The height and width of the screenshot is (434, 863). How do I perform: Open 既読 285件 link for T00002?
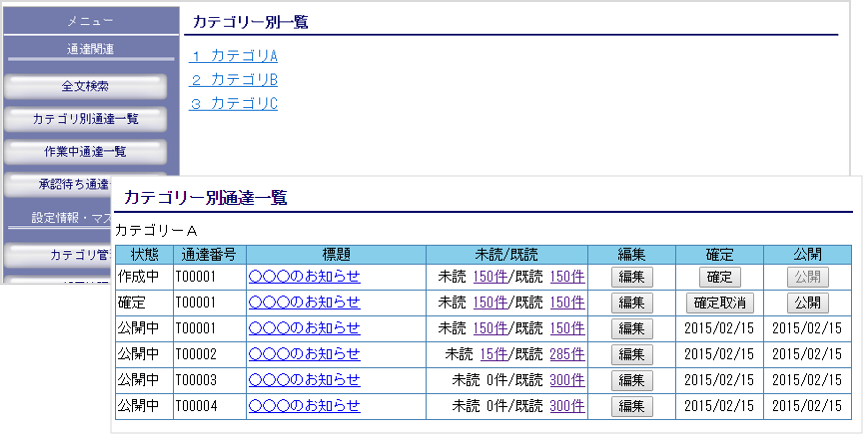[567, 354]
